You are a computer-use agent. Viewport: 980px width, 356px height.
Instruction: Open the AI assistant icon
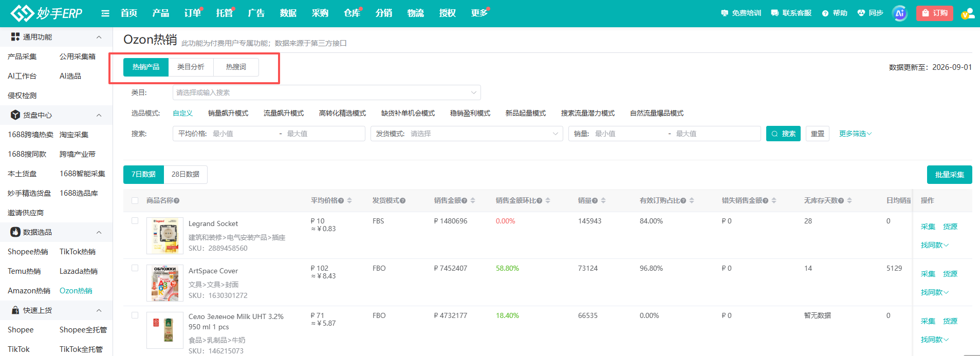click(x=900, y=13)
